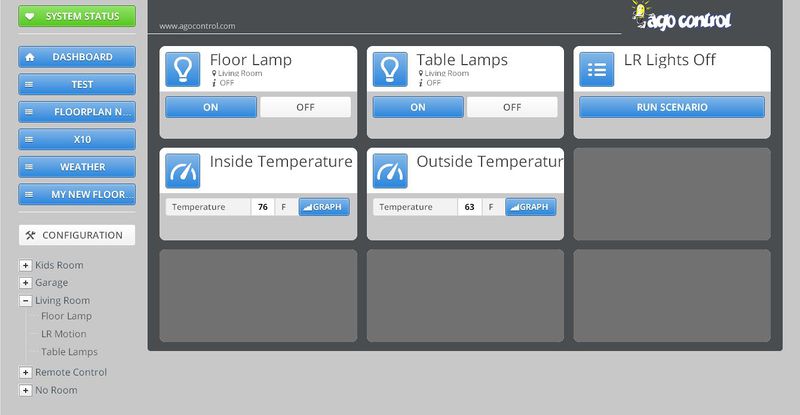Click the LR Lights Off scenario list icon
800x415 pixels.
597,69
